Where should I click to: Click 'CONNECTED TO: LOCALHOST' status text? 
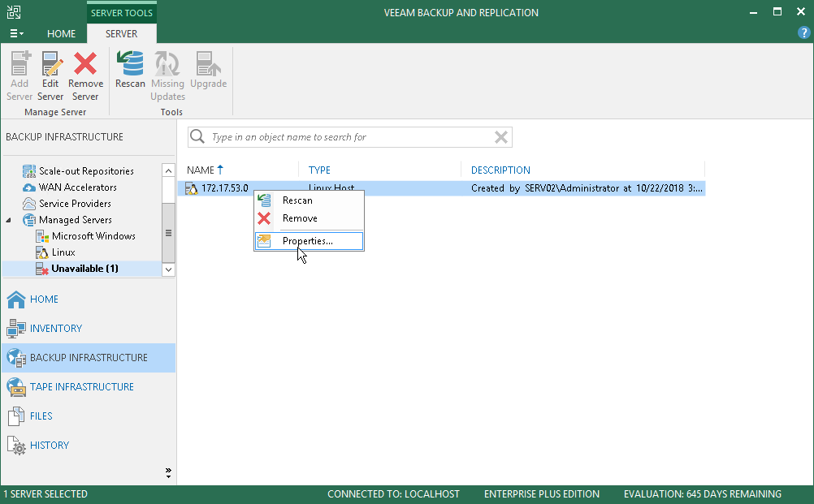tap(393, 494)
